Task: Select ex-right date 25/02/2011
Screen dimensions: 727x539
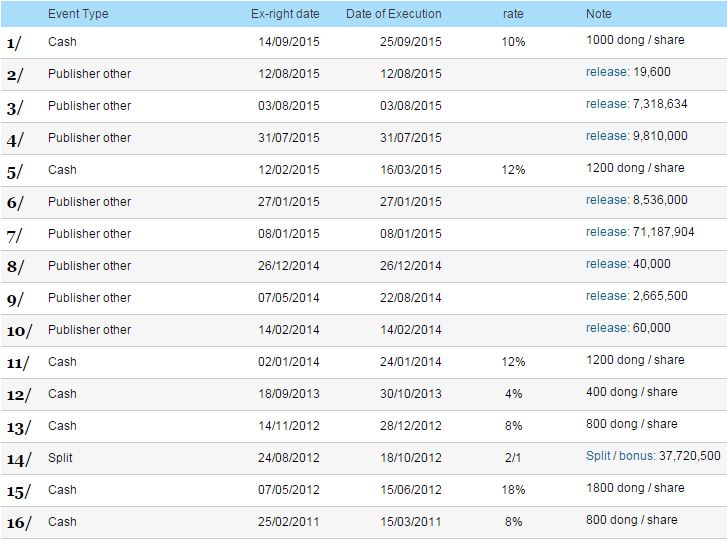Action: (289, 521)
